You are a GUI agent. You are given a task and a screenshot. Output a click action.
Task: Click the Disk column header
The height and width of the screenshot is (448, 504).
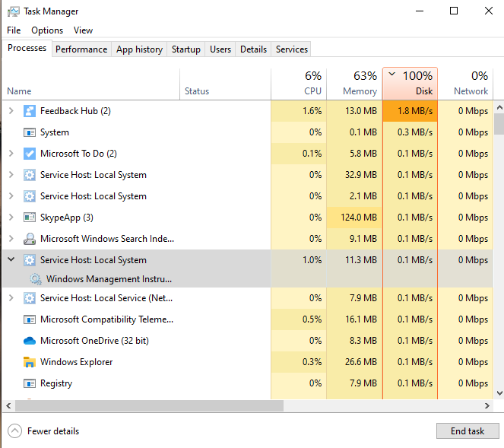pos(410,84)
